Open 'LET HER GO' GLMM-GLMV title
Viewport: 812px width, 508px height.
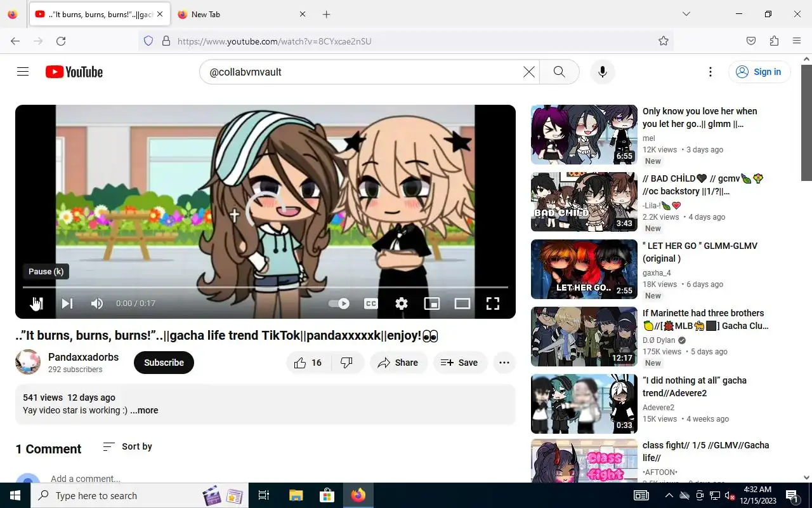coord(700,252)
